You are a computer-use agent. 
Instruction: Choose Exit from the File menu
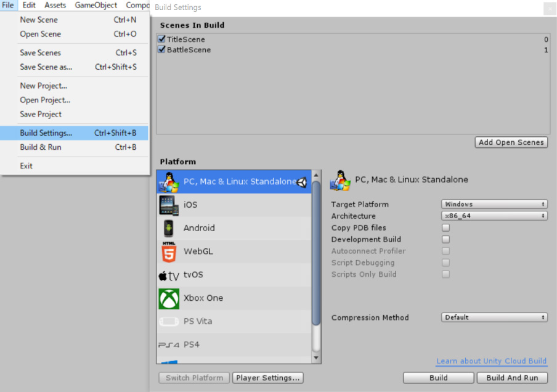(74, 166)
